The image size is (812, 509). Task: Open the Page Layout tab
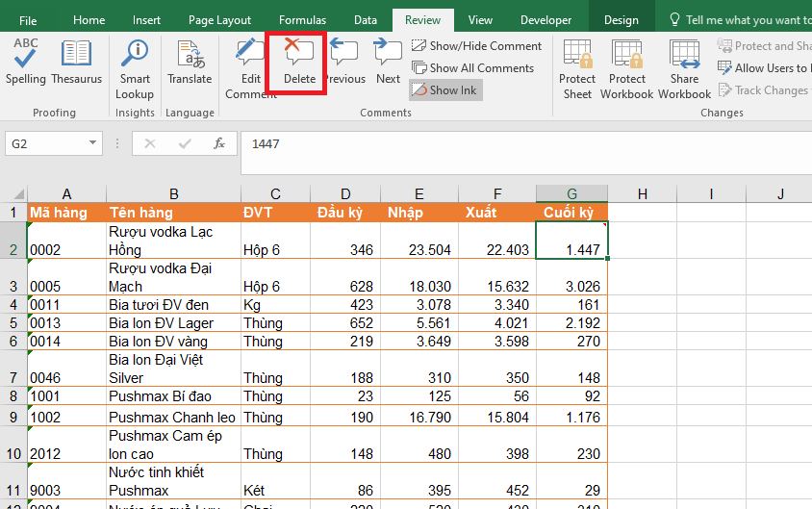click(219, 20)
